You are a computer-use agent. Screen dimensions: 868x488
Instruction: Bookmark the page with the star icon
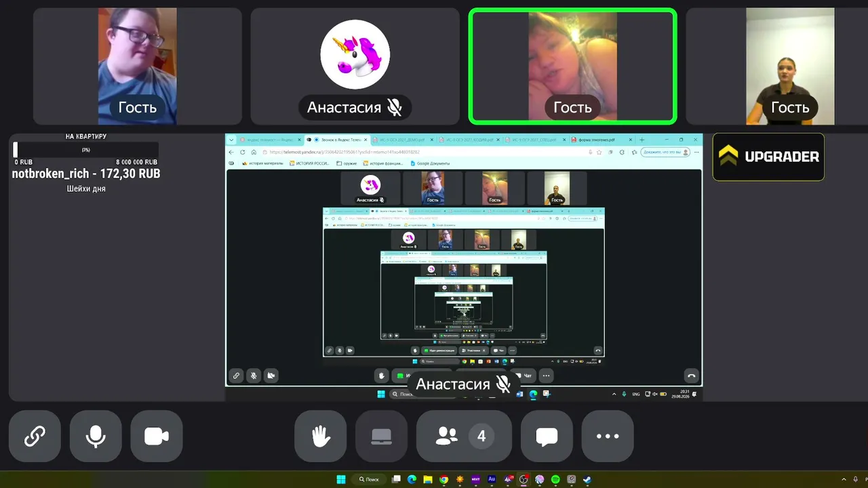click(599, 152)
